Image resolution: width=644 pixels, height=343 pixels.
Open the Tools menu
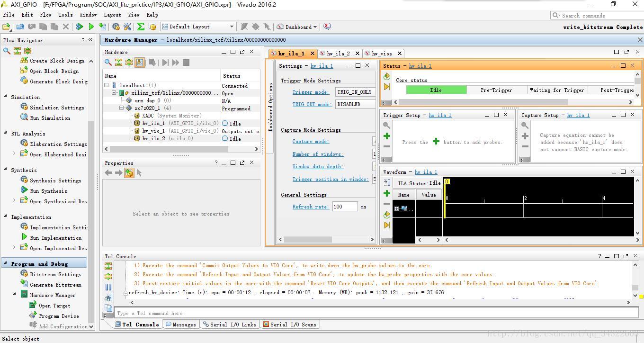click(x=65, y=15)
